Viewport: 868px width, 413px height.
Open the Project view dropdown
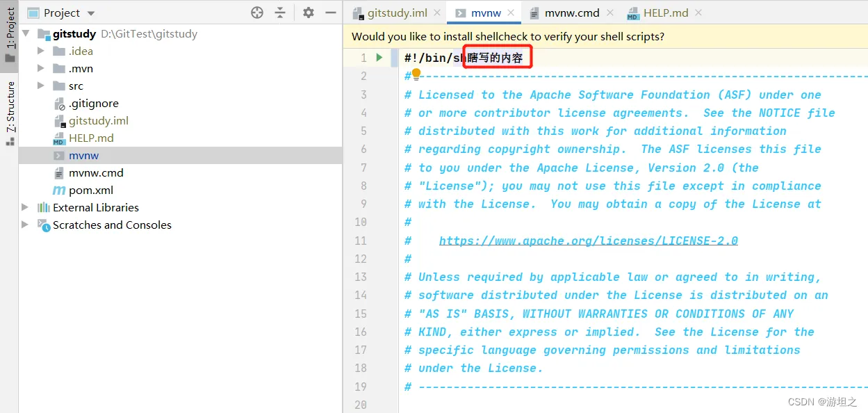point(91,13)
